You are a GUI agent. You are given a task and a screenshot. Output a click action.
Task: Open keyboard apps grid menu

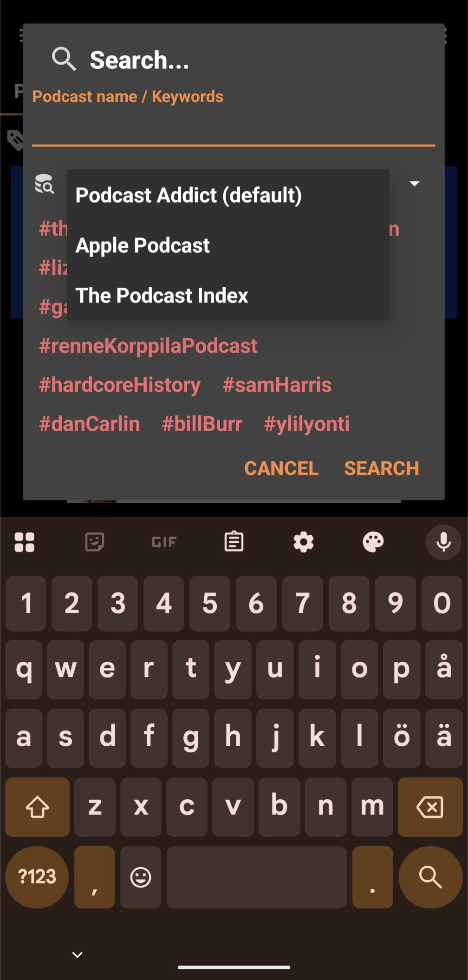(x=25, y=542)
